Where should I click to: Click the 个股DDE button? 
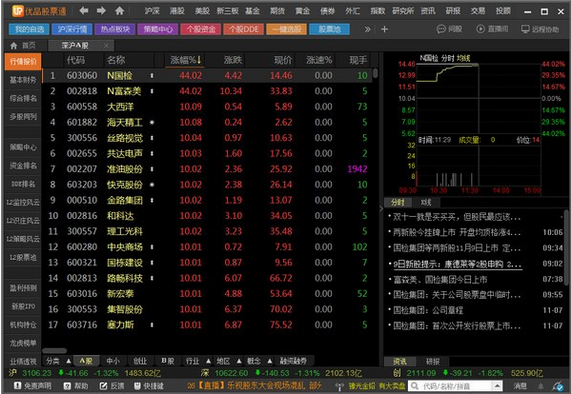point(244,29)
